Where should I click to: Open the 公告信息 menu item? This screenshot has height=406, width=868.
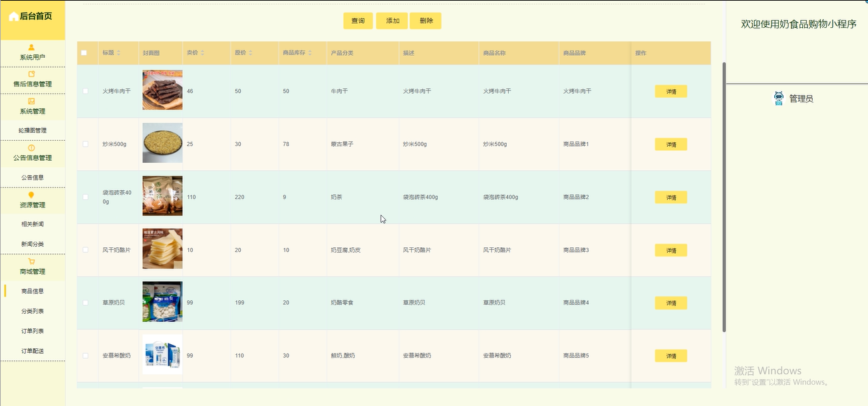coord(33,177)
